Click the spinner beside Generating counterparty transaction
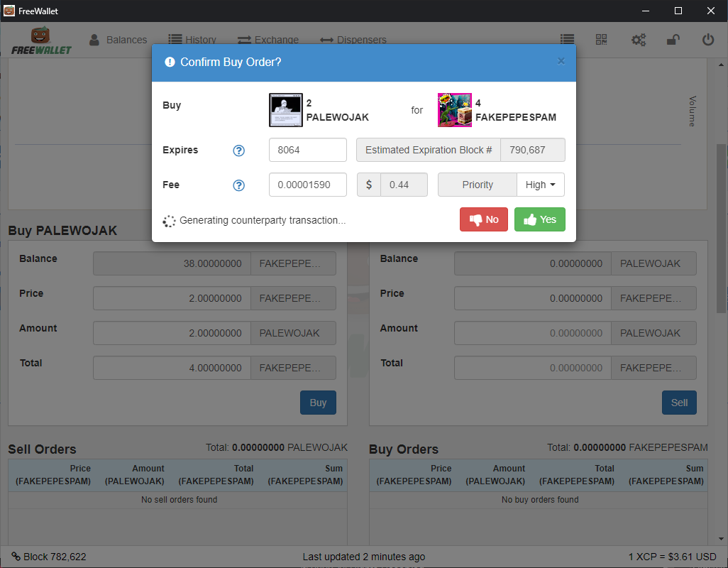This screenshot has width=728, height=568. pos(169,221)
